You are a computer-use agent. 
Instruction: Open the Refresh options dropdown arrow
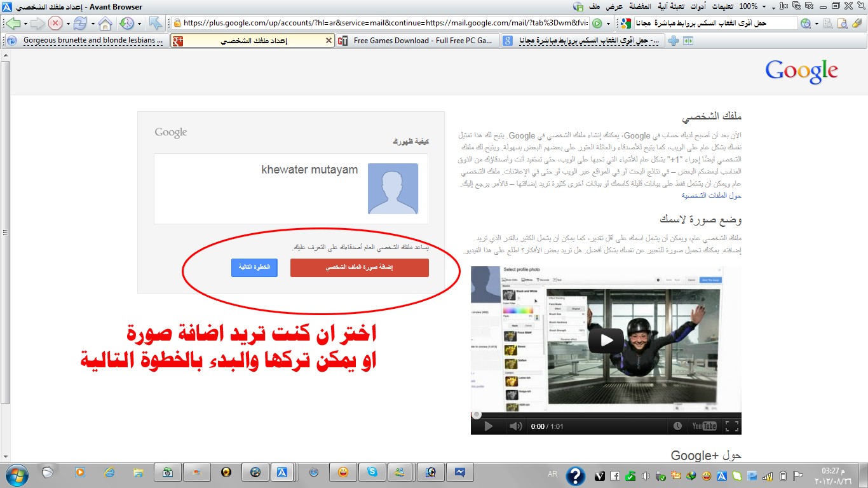(x=92, y=24)
